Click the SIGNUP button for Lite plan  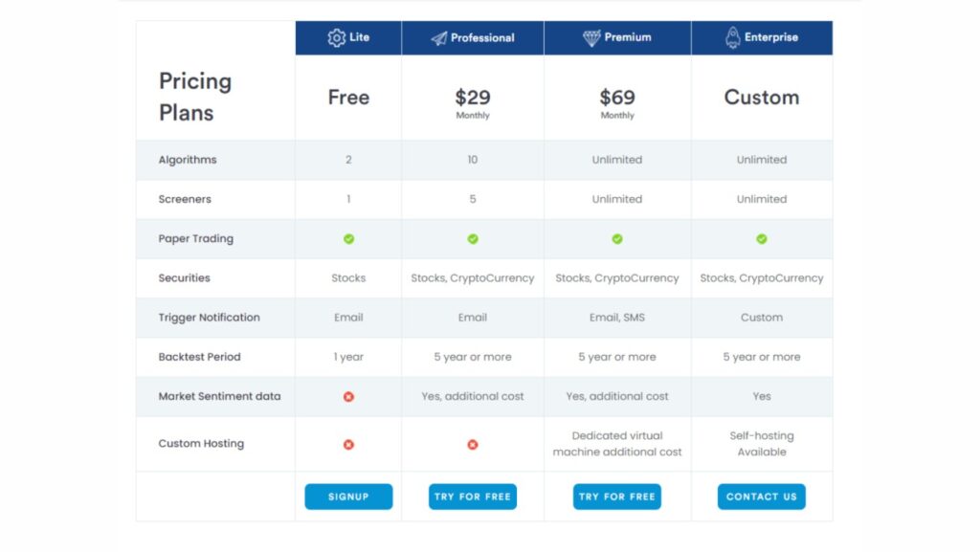(348, 497)
